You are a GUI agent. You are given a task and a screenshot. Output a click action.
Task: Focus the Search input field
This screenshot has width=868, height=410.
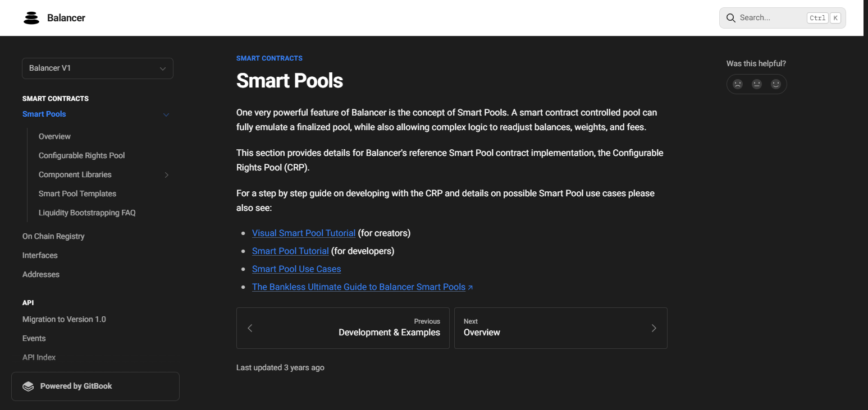[x=770, y=18]
